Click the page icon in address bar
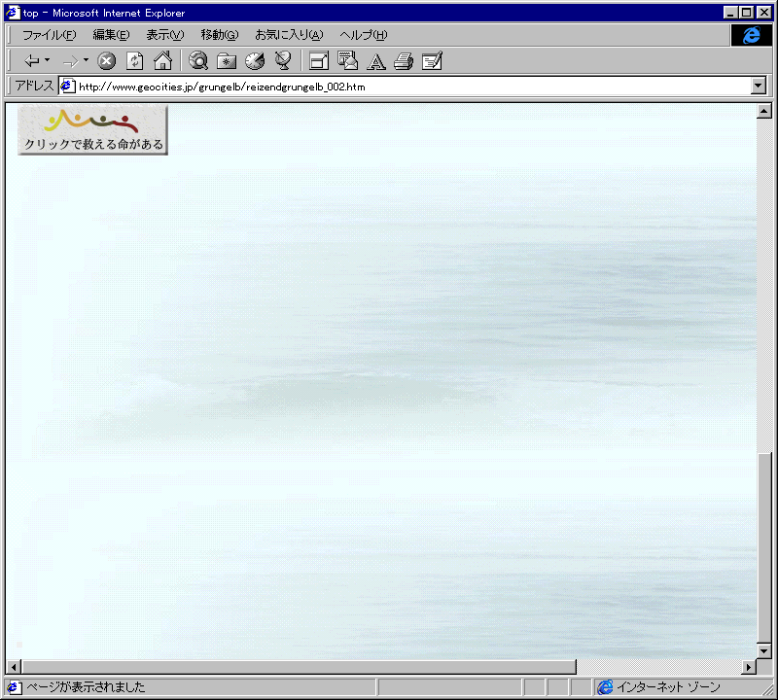 [68, 87]
